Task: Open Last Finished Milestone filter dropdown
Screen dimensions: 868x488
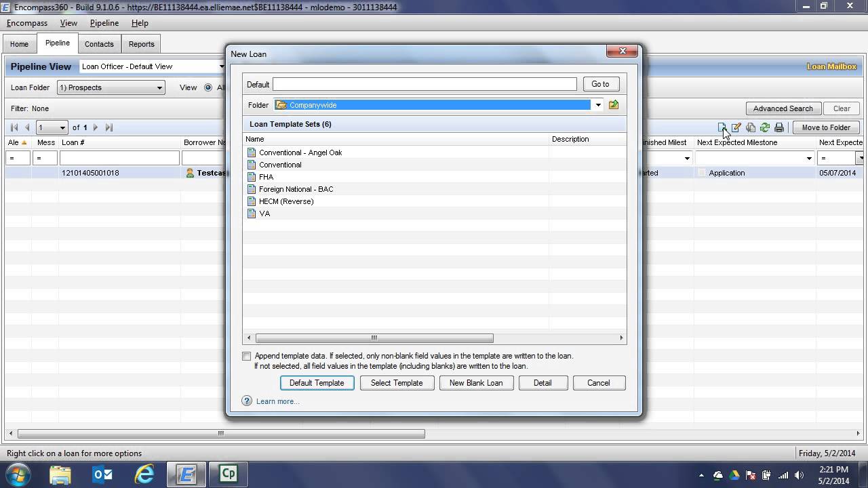Action: pyautogui.click(x=687, y=158)
